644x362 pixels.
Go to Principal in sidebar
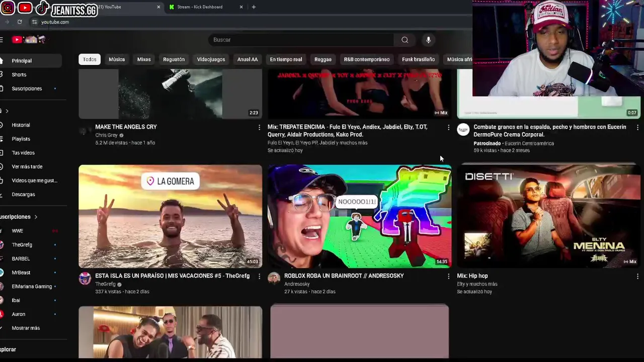(30, 61)
